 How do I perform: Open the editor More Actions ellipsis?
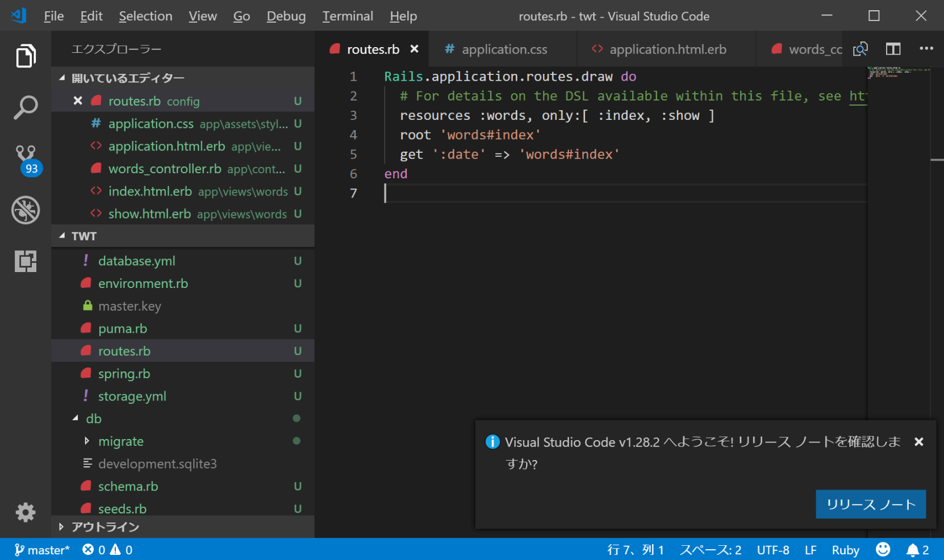(926, 49)
